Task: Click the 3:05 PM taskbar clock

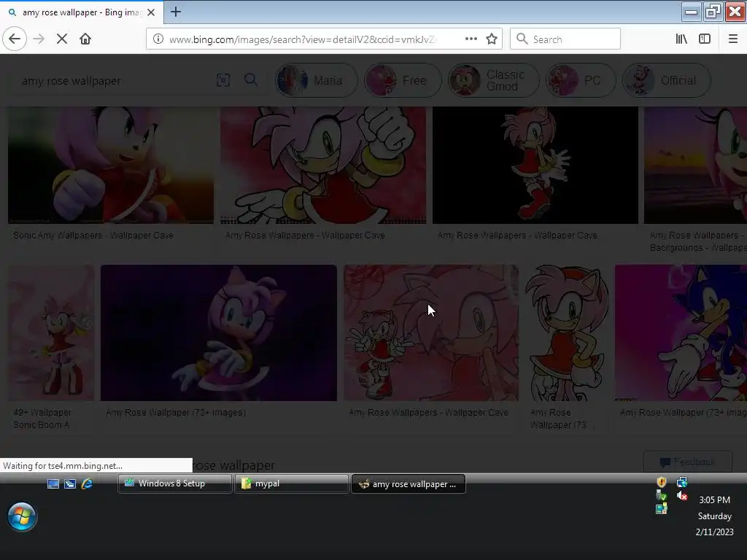Action: tap(714, 500)
